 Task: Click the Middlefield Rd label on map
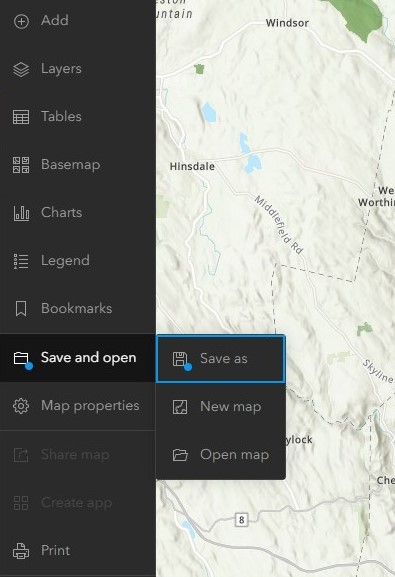(279, 225)
